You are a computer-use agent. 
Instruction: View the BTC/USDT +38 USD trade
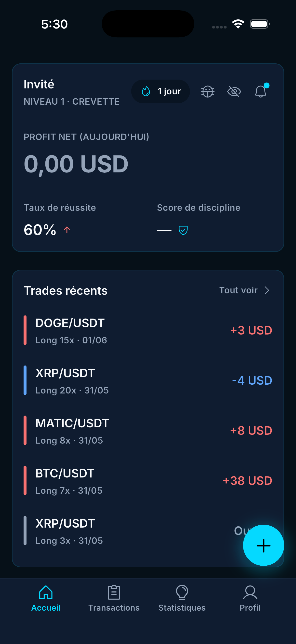tap(148, 480)
